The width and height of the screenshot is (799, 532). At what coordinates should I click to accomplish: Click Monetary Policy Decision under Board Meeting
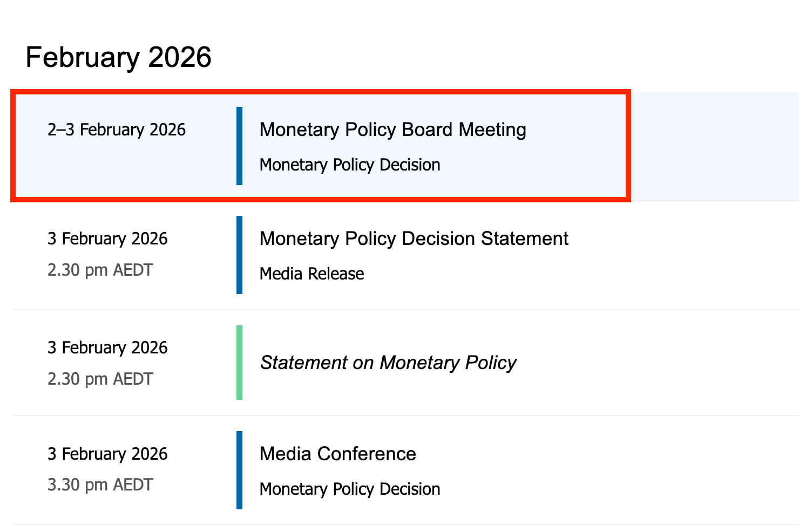350,165
